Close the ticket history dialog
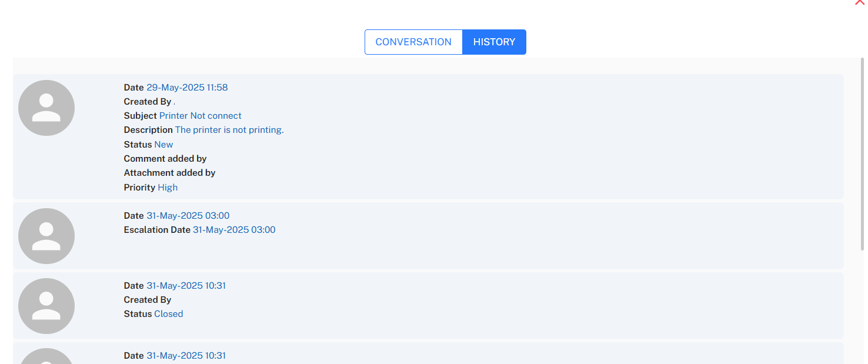This screenshot has width=868, height=364. pos(860,2)
